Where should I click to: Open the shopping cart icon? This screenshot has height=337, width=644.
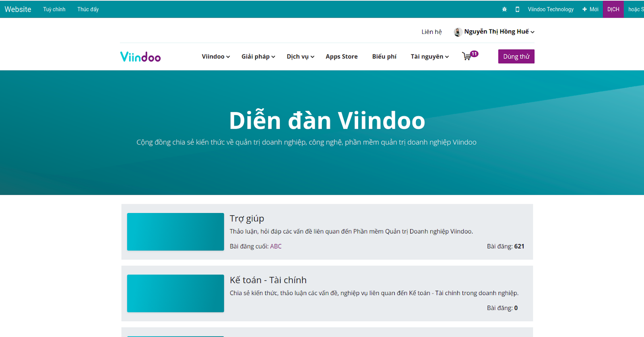467,56
